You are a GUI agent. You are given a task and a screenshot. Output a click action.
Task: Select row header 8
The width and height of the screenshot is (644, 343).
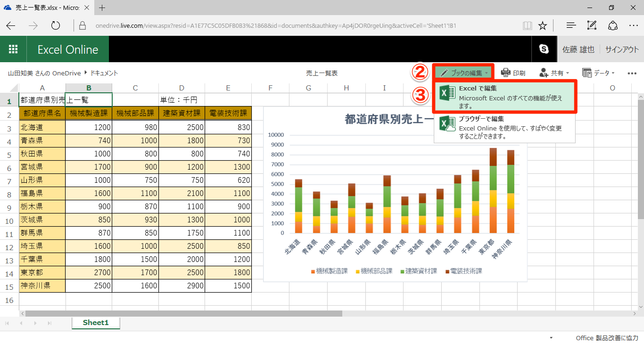9,194
